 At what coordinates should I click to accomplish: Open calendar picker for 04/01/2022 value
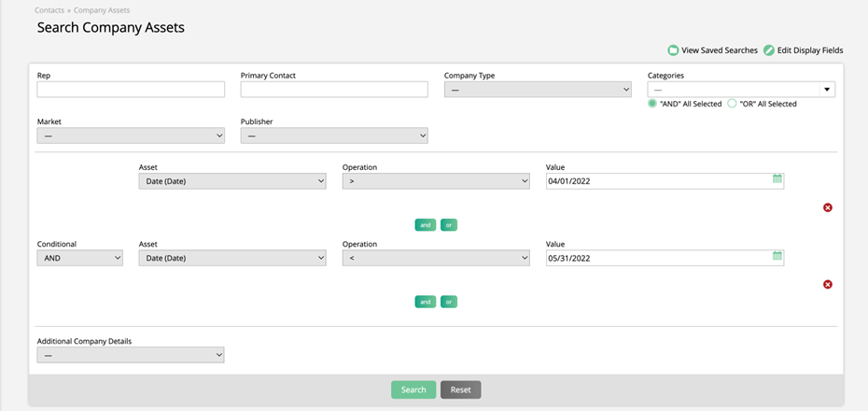(777, 178)
